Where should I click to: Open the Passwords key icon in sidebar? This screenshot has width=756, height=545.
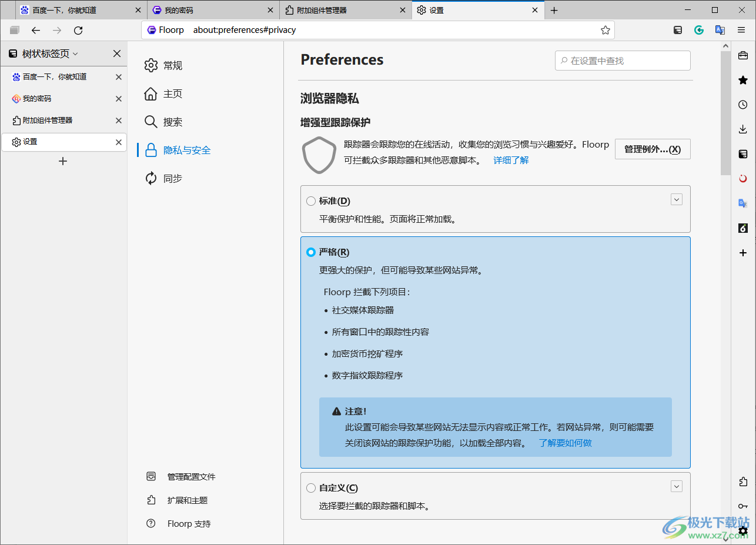point(742,506)
